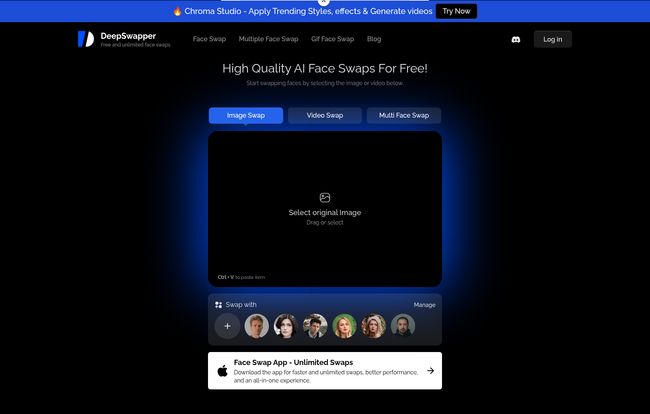Image resolution: width=650 pixels, height=414 pixels.
Task: Open Face Swap in navigation bar
Action: (x=209, y=39)
